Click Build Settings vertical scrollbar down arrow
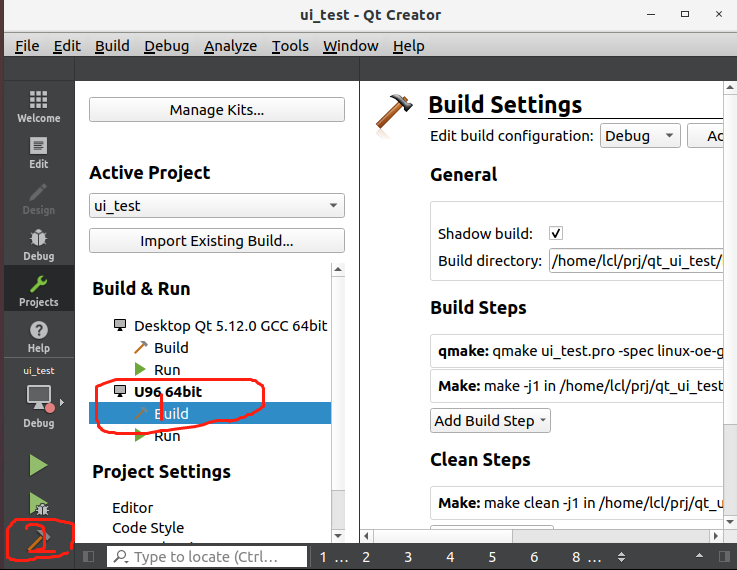This screenshot has height=570, width=737. click(729, 522)
